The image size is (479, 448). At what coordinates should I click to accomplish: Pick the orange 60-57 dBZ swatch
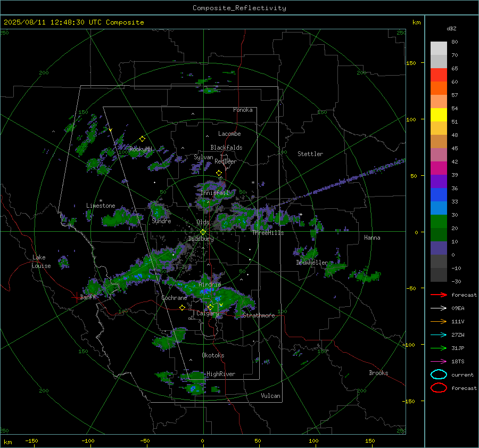coord(439,88)
